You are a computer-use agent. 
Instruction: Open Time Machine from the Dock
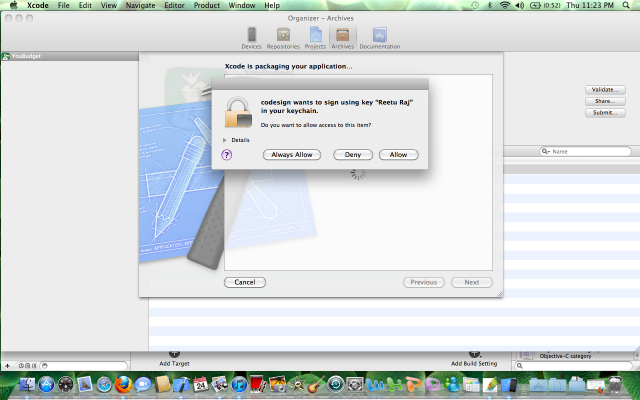(336, 384)
